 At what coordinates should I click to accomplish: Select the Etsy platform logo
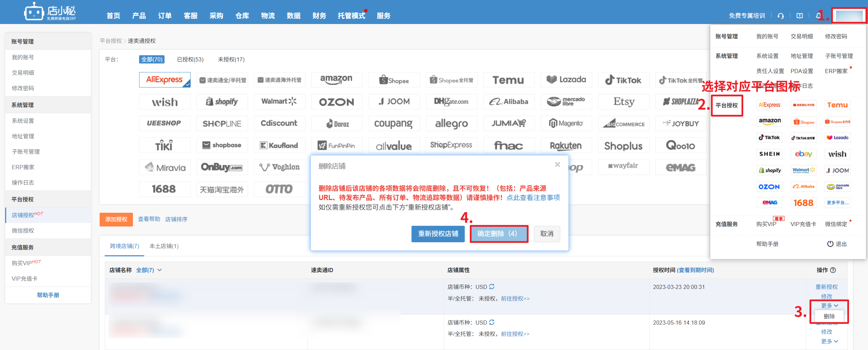[623, 102]
